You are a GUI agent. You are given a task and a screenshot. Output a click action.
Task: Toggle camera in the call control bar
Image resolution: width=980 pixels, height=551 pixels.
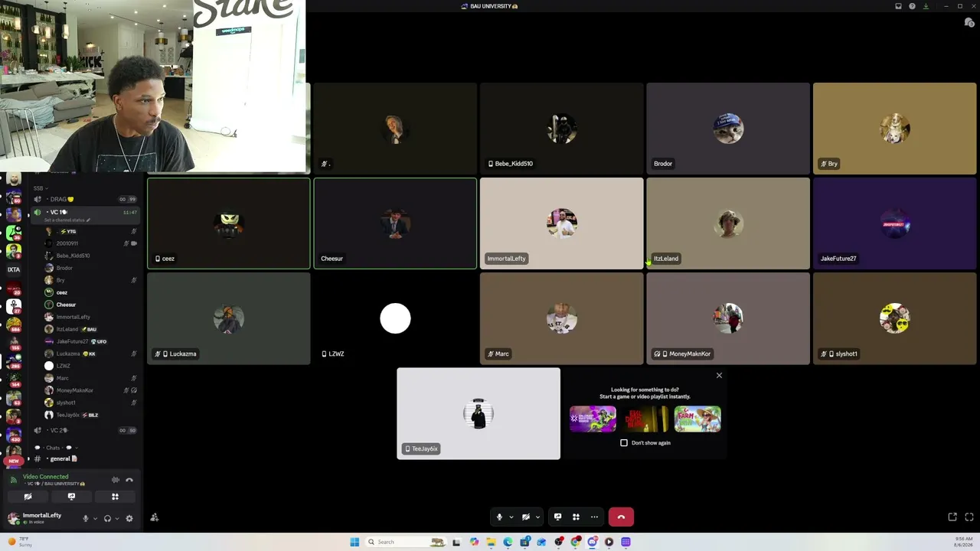[525, 517]
